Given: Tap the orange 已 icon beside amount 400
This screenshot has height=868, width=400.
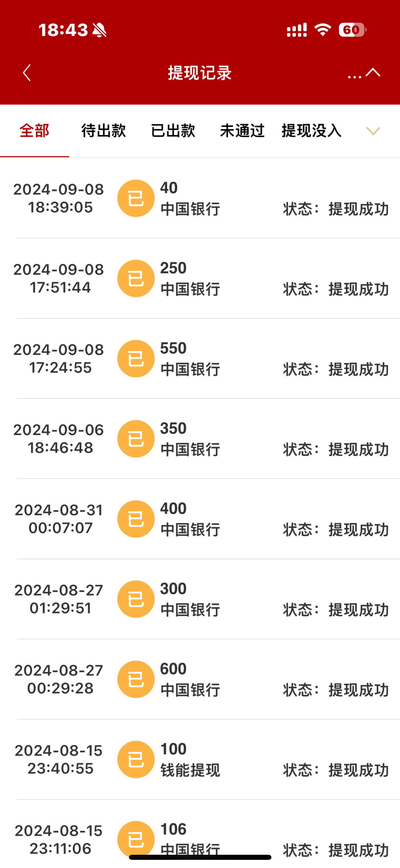Looking at the screenshot, I should 136,519.
